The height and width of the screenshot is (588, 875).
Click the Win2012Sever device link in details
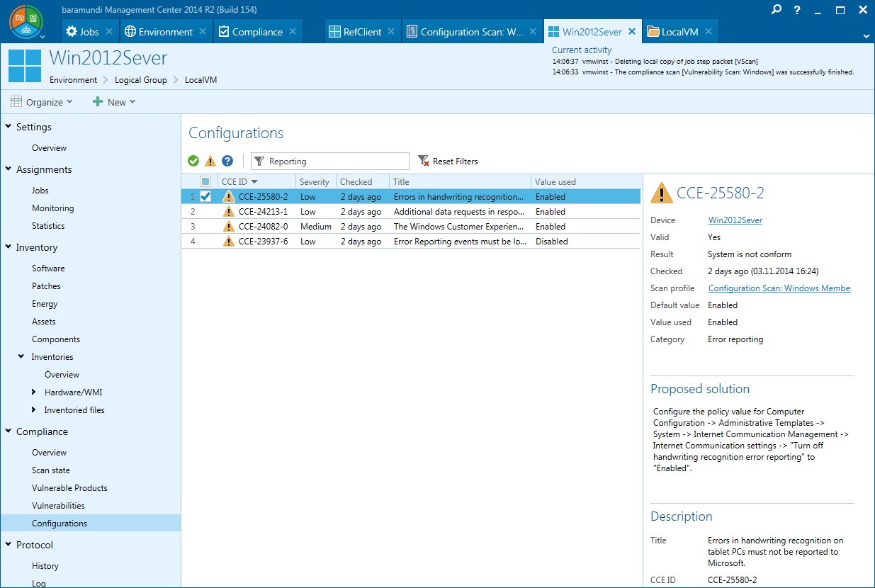pyautogui.click(x=735, y=220)
